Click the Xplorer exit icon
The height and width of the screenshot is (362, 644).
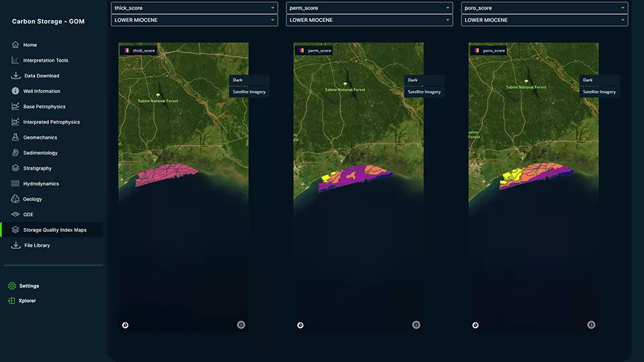click(x=11, y=301)
